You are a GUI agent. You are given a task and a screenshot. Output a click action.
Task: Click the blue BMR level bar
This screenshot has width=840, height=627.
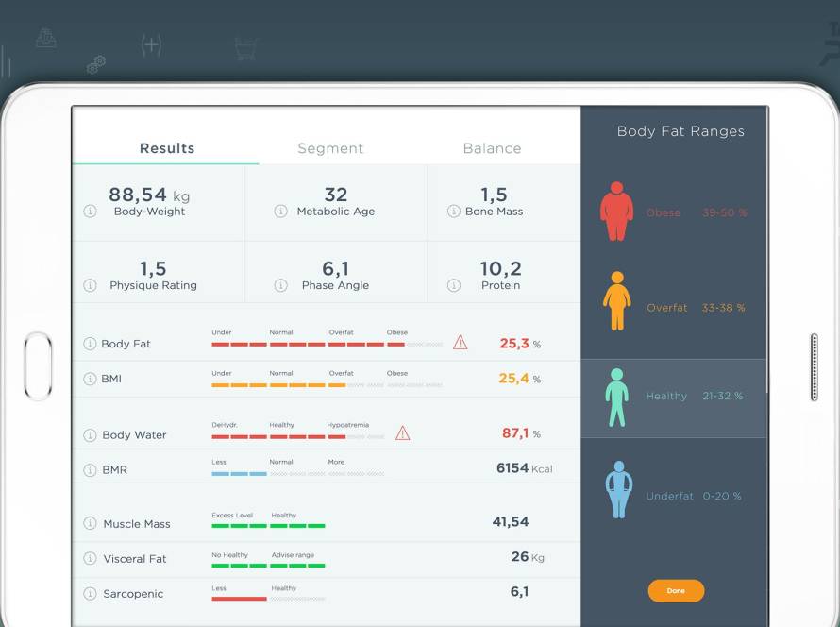pos(298,474)
